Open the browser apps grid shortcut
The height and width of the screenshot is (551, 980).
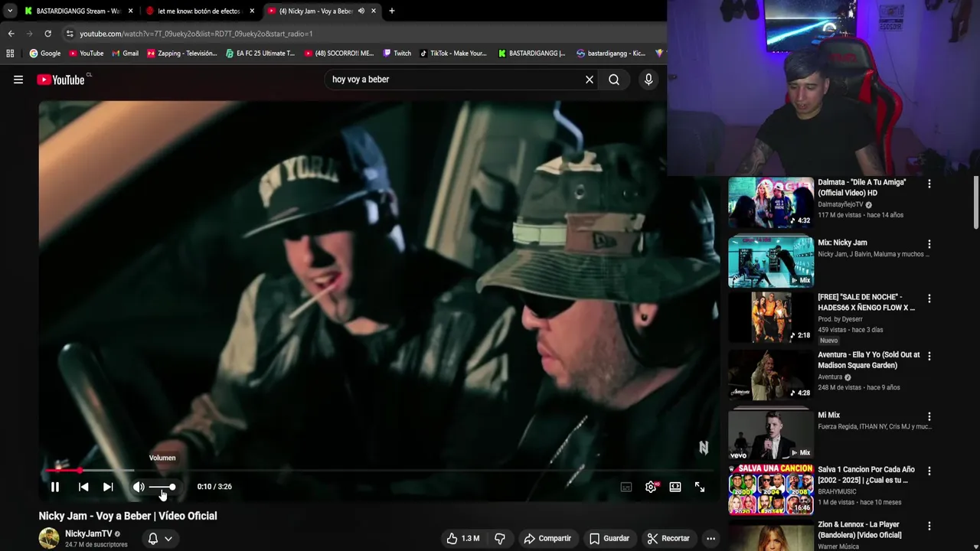coord(10,54)
